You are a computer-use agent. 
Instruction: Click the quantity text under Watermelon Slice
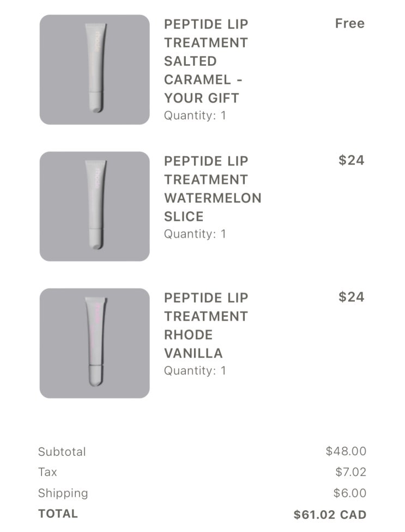195,234
